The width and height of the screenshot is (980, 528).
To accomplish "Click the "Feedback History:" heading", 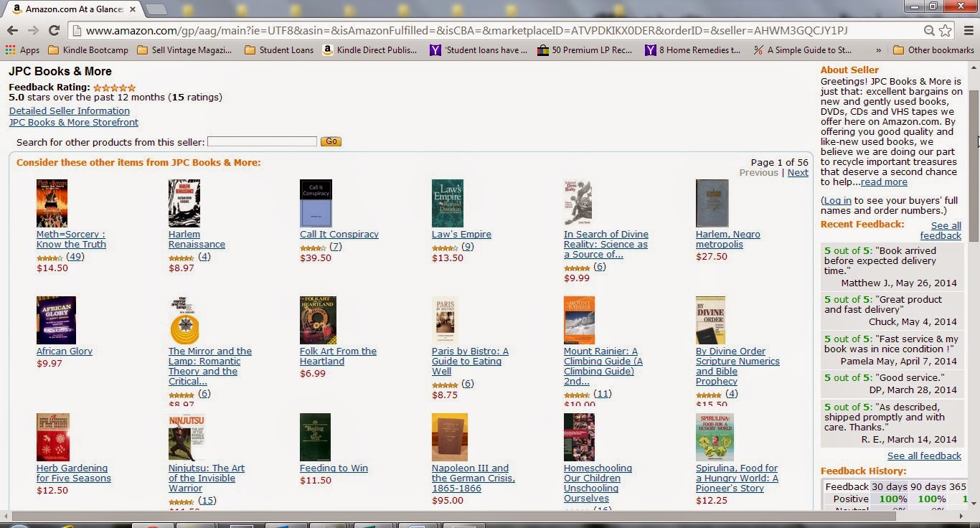I will 864,471.
